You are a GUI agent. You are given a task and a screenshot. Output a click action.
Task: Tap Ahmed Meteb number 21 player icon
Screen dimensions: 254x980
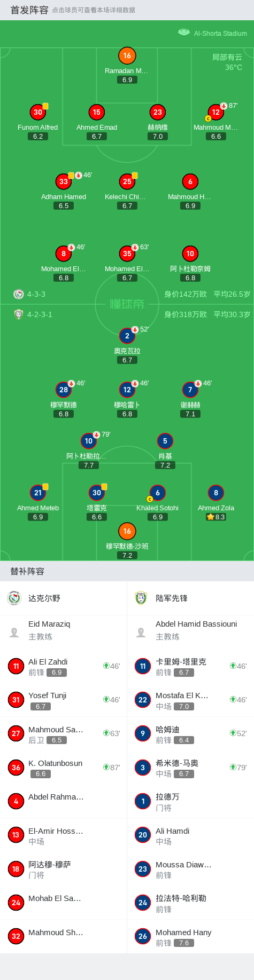pyautogui.click(x=37, y=493)
